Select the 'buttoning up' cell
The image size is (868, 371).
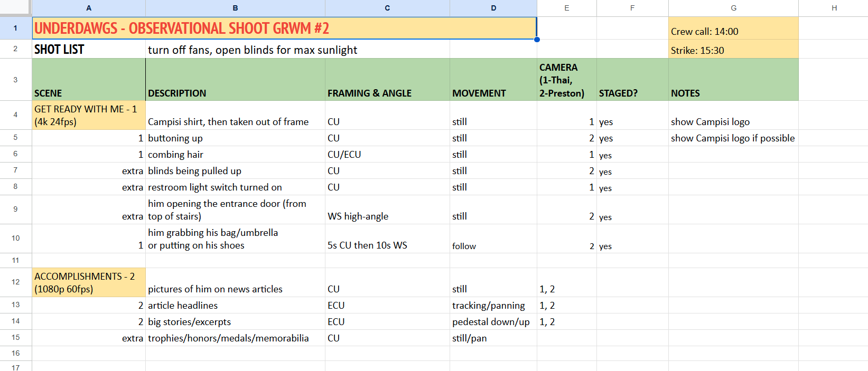(x=235, y=138)
